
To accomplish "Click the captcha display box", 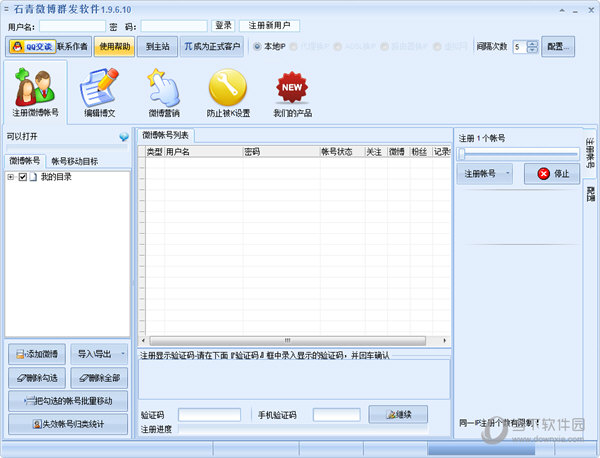I will 294,379.
